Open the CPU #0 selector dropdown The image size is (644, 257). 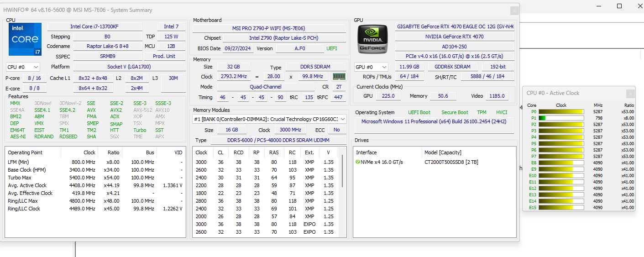[23, 67]
